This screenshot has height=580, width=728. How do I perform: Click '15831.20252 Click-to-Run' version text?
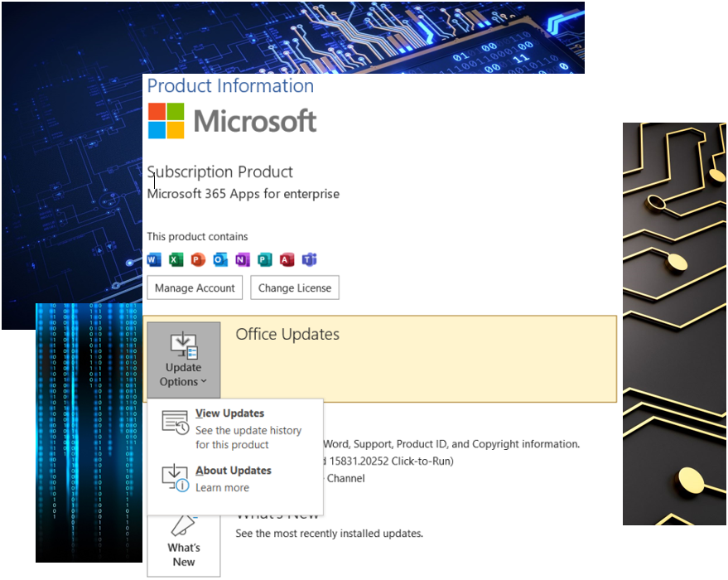tap(392, 462)
